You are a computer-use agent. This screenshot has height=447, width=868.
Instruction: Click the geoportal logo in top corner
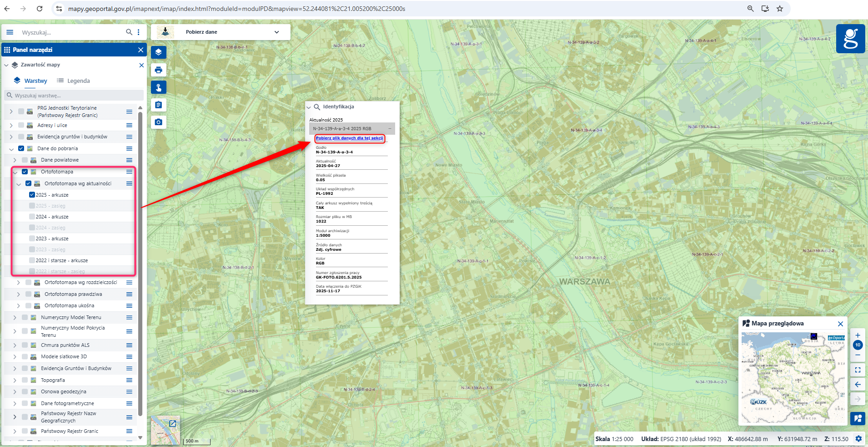850,39
